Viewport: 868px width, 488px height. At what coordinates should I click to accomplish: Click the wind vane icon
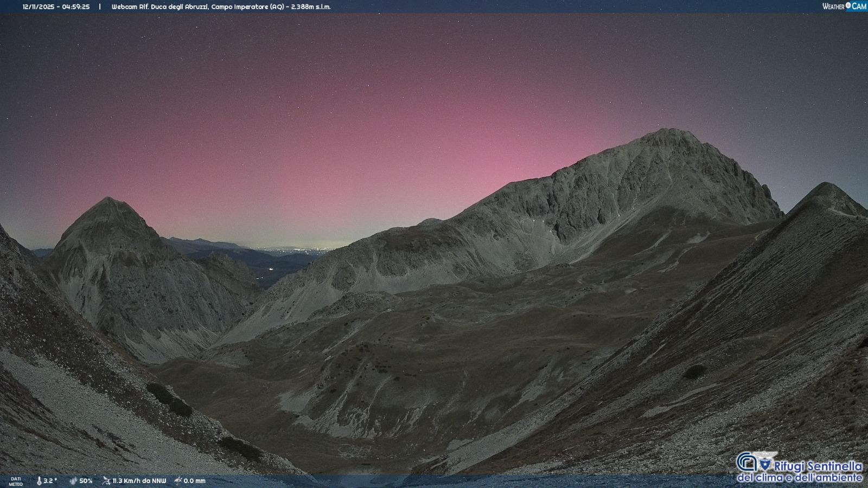click(106, 480)
